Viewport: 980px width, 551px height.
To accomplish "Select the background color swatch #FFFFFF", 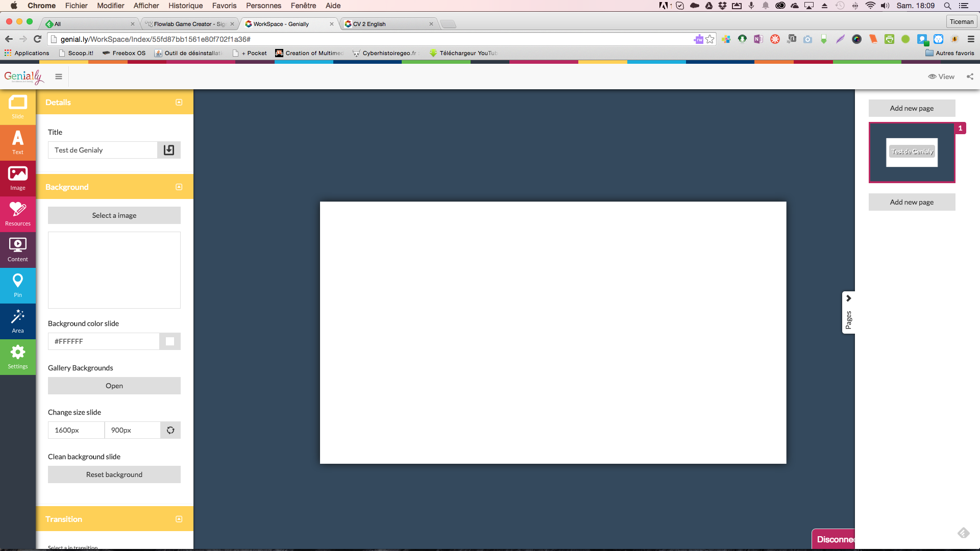I will click(x=169, y=340).
